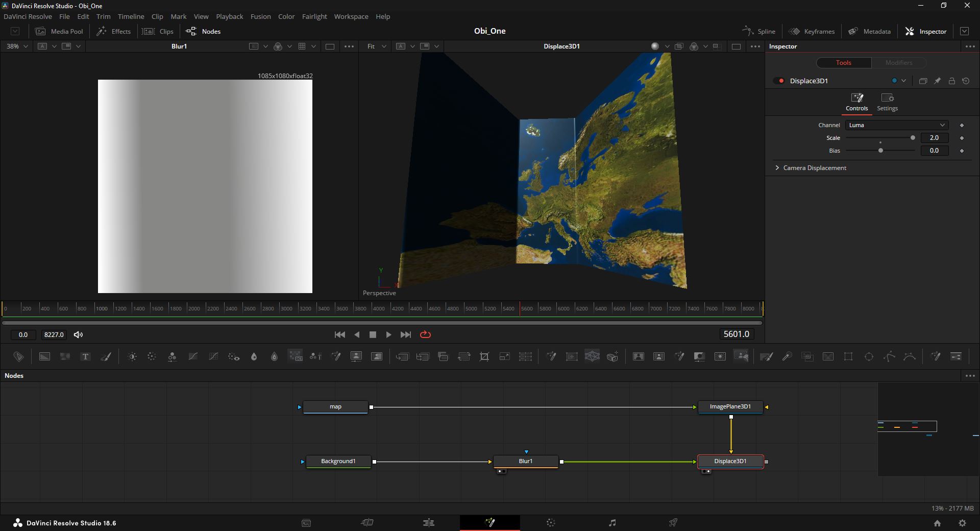Open the Metadata panel
Image resolution: width=980 pixels, height=531 pixels.
(869, 31)
